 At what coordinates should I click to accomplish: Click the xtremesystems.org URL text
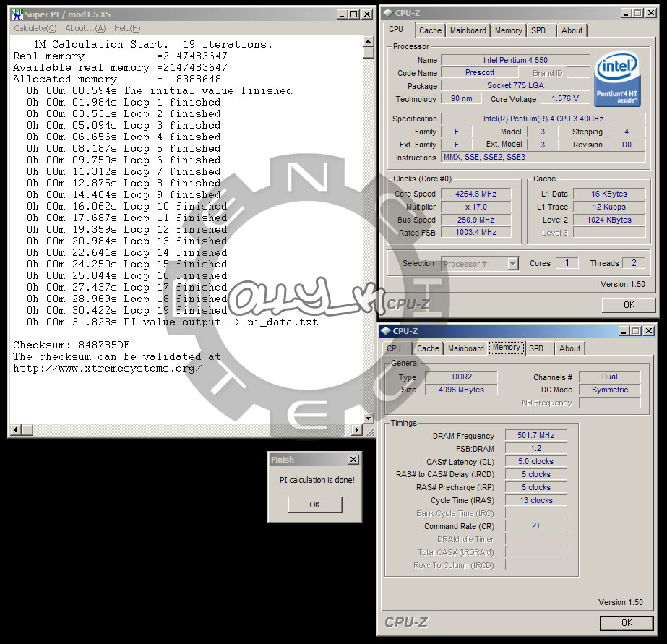107,369
